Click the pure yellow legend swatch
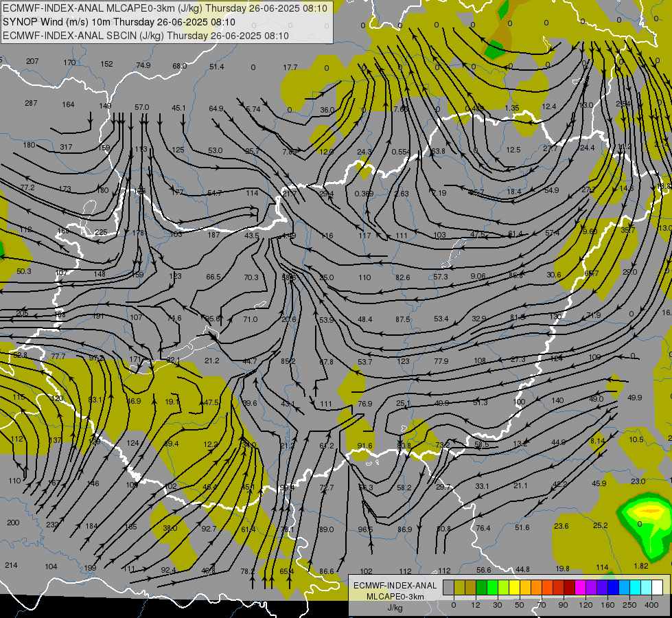Image resolution: width=672 pixels, height=618 pixels. click(x=515, y=588)
